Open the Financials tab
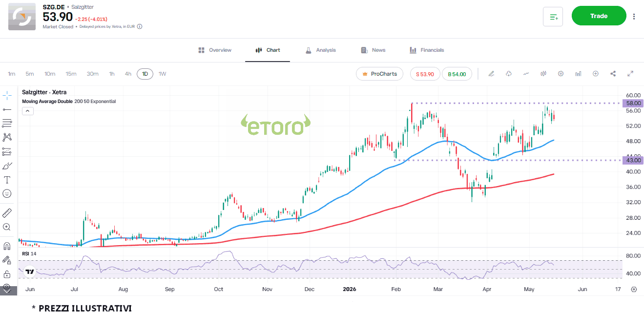 (x=427, y=50)
